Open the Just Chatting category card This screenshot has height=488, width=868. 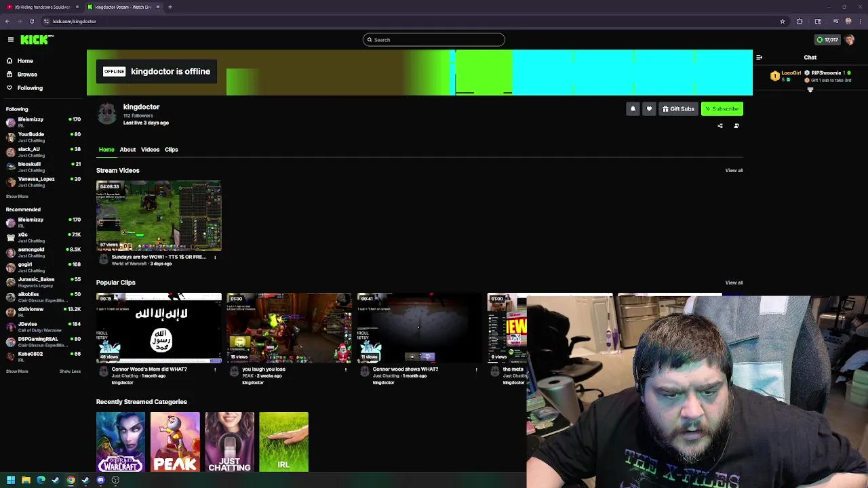(x=229, y=442)
